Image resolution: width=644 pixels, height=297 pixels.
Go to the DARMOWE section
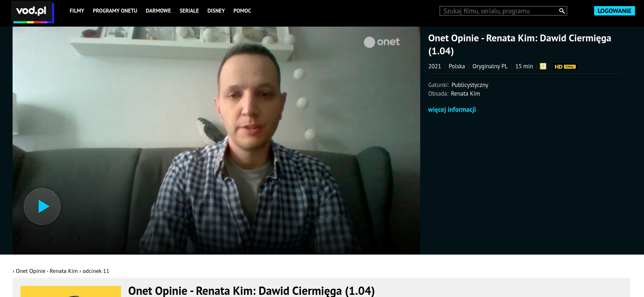pyautogui.click(x=158, y=11)
